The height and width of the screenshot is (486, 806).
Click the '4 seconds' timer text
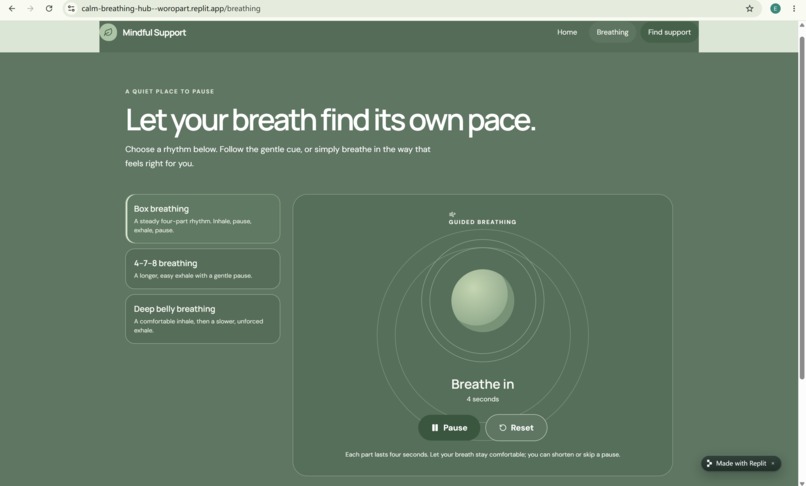point(482,399)
